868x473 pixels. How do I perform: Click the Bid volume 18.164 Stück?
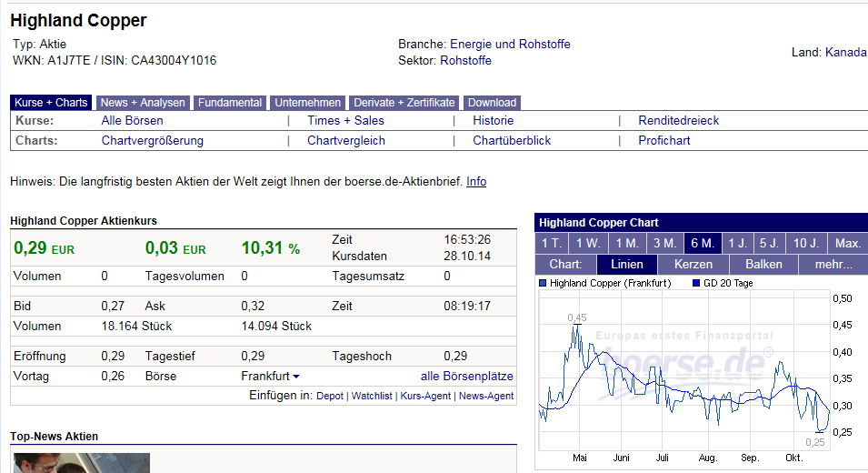136,327
